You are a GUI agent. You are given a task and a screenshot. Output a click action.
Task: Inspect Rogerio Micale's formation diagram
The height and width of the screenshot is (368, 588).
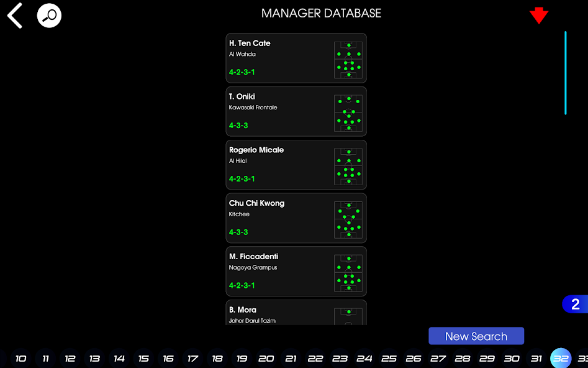[348, 165]
